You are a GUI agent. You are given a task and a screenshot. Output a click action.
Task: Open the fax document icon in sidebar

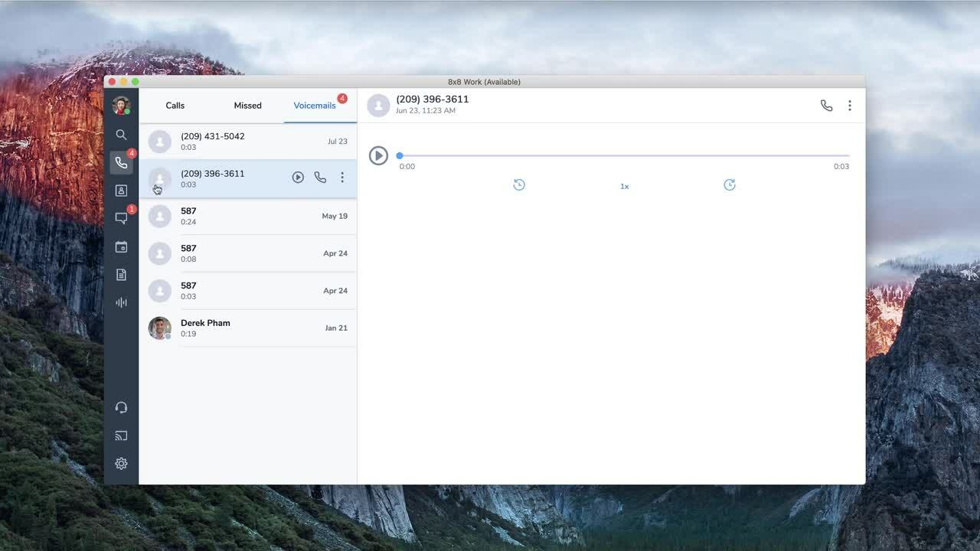click(121, 274)
